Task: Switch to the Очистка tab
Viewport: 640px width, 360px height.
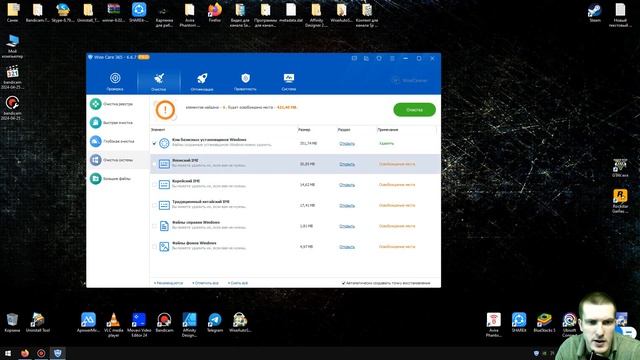Action: pos(159,81)
